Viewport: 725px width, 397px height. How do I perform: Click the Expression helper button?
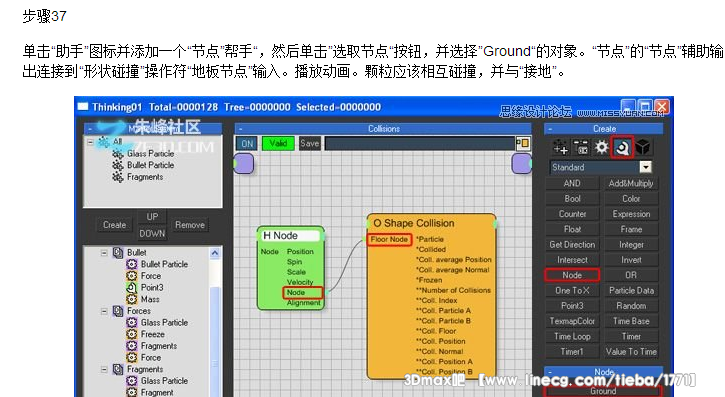click(631, 214)
